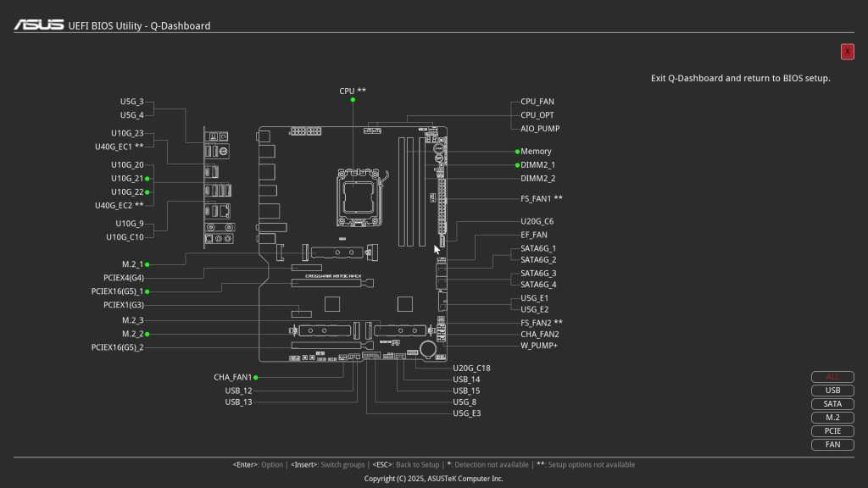Viewport: 868px width, 488px height.
Task: Select the PCIE filter button
Action: click(832, 431)
